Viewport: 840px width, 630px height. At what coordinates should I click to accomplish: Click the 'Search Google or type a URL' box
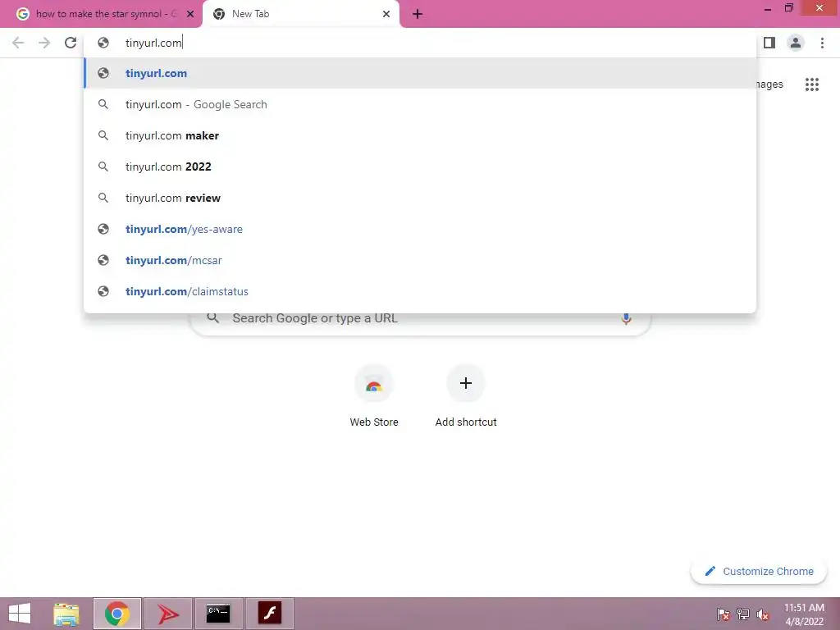[420, 321]
